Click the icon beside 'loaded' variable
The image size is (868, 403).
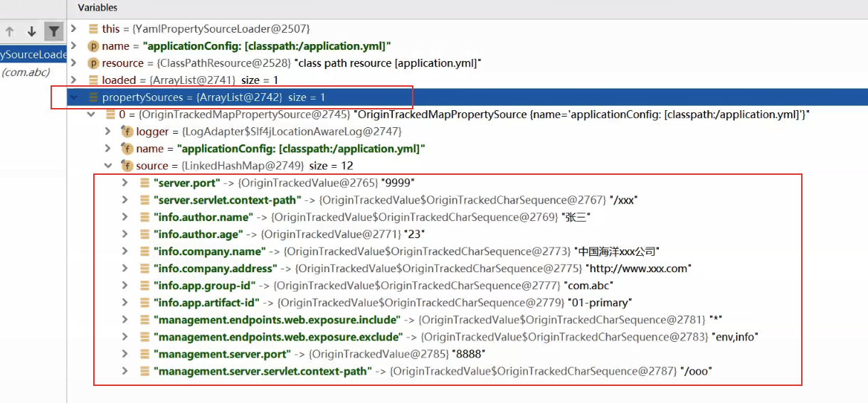click(x=93, y=80)
